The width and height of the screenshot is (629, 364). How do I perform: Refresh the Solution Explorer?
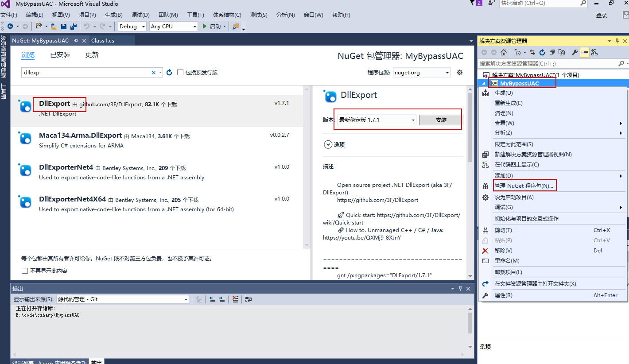coord(542,52)
